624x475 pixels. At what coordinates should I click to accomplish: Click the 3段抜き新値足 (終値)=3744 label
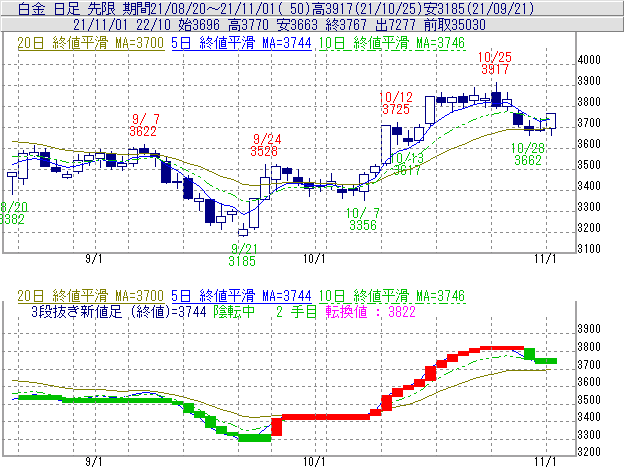click(119, 311)
